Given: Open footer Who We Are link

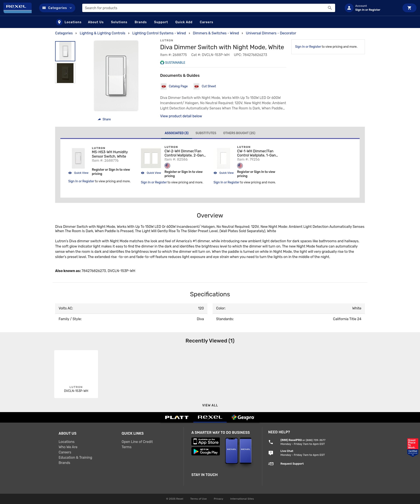Looking at the screenshot, I should tap(68, 447).
